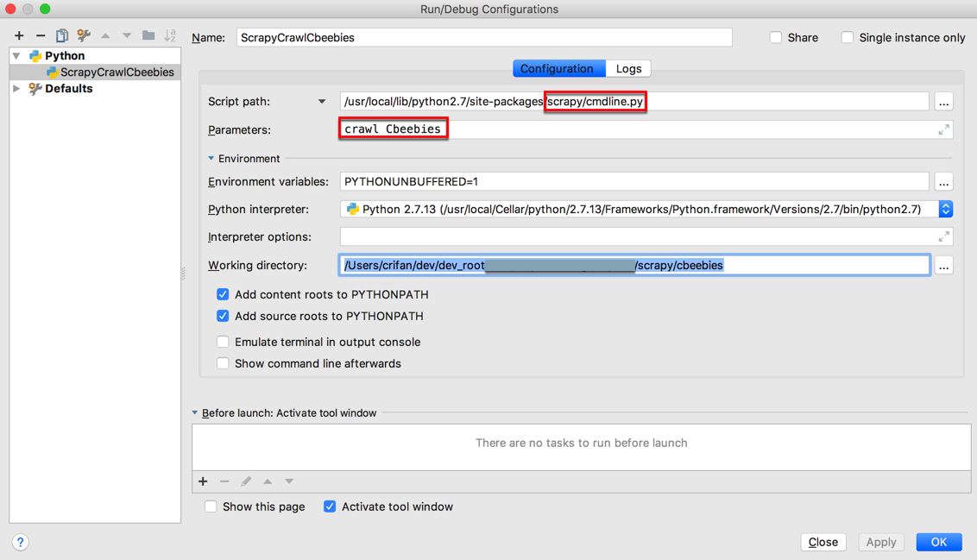Click the Defaults wrench icon in the tree

tap(35, 89)
